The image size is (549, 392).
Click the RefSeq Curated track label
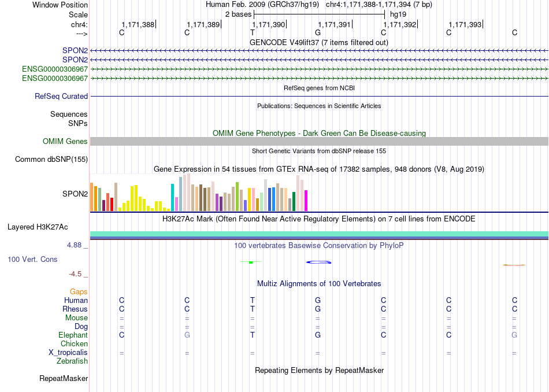tap(61, 97)
